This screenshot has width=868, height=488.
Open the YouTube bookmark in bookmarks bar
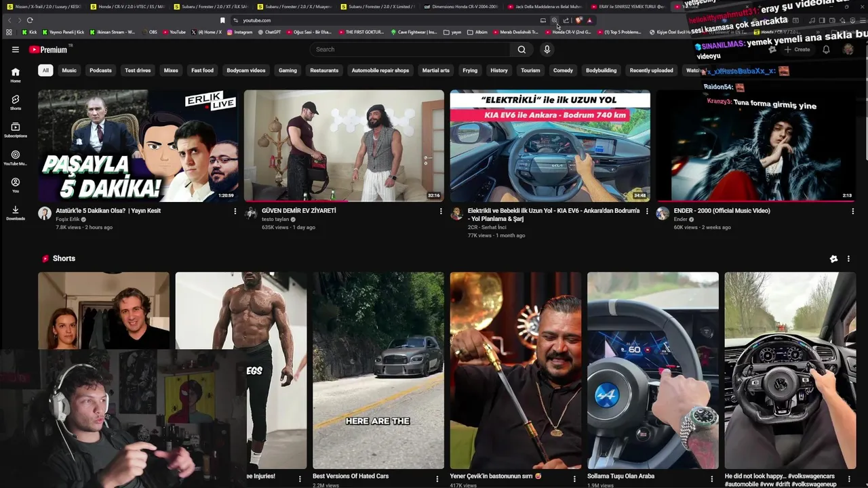pos(174,32)
